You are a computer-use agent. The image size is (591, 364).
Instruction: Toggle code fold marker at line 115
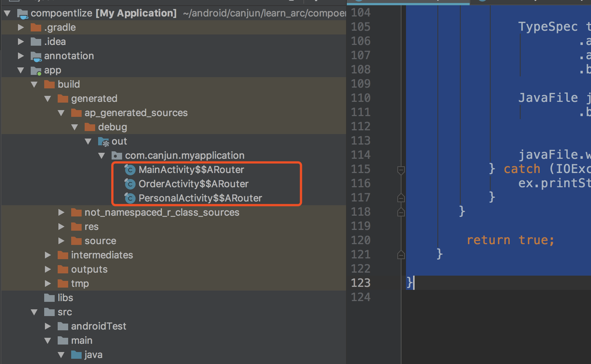coord(401,170)
